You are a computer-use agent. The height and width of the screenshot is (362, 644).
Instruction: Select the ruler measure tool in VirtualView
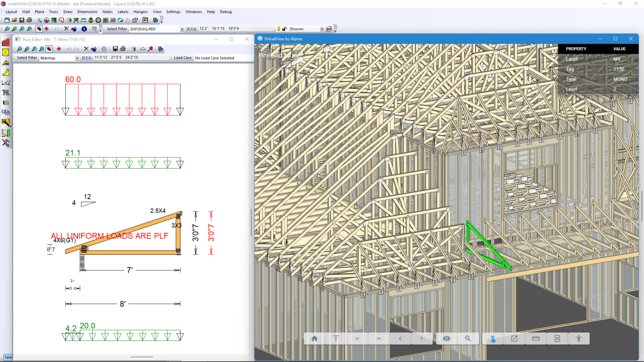point(536,339)
